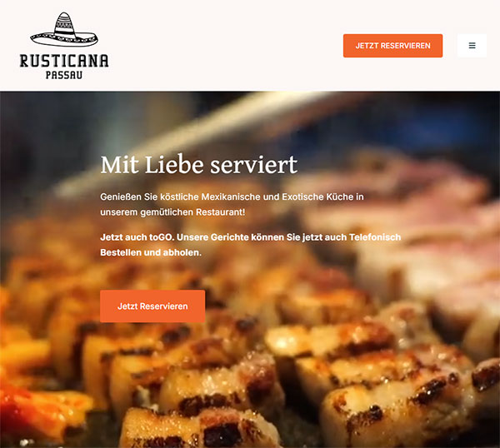The height and width of the screenshot is (448, 500).
Task: Click the word 'Mit' in the hero heading
Action: click(x=119, y=165)
